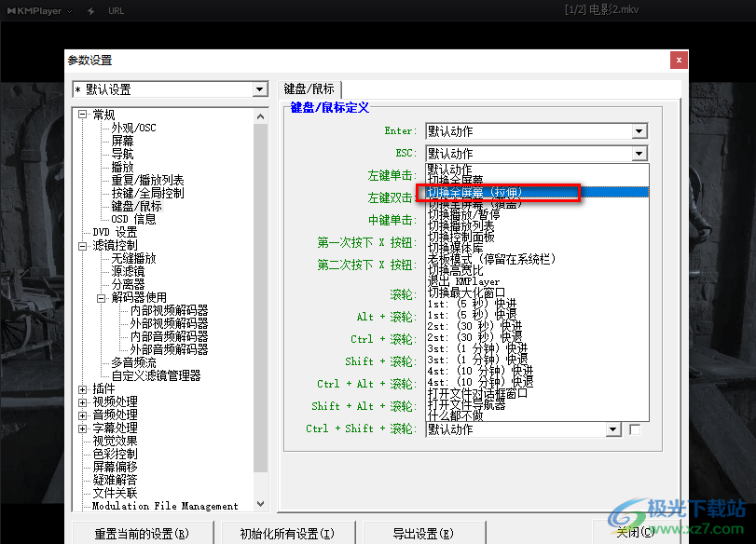The image size is (756, 544).
Task: Choose 老板模式 (停留在系统栏) option
Action: pyautogui.click(x=537, y=259)
